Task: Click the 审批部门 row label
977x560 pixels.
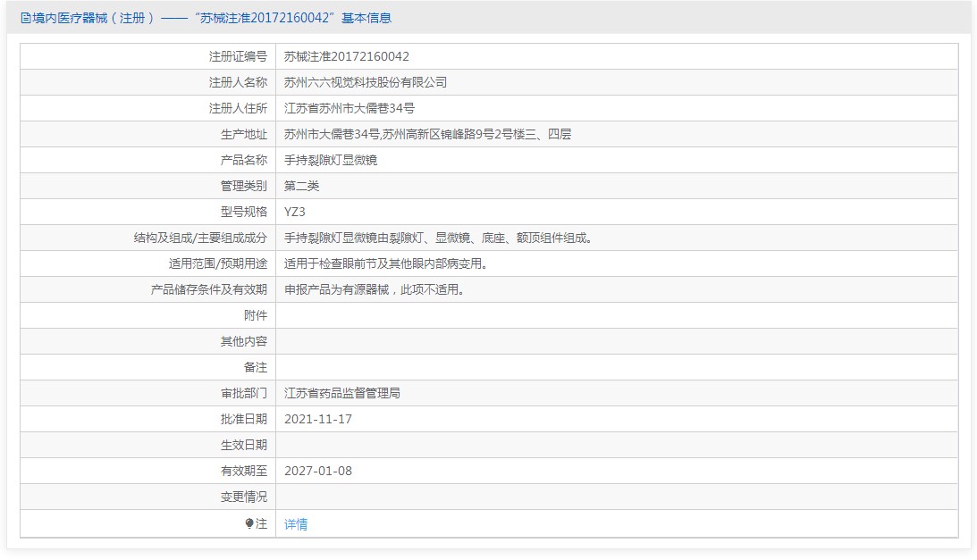Action: point(244,393)
